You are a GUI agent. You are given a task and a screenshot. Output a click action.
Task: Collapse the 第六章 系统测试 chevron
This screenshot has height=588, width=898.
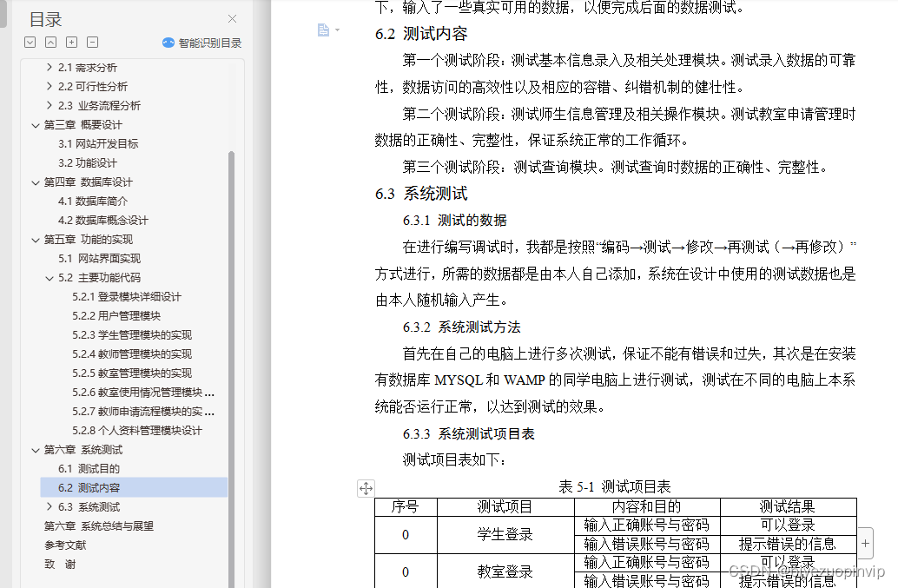click(x=36, y=450)
